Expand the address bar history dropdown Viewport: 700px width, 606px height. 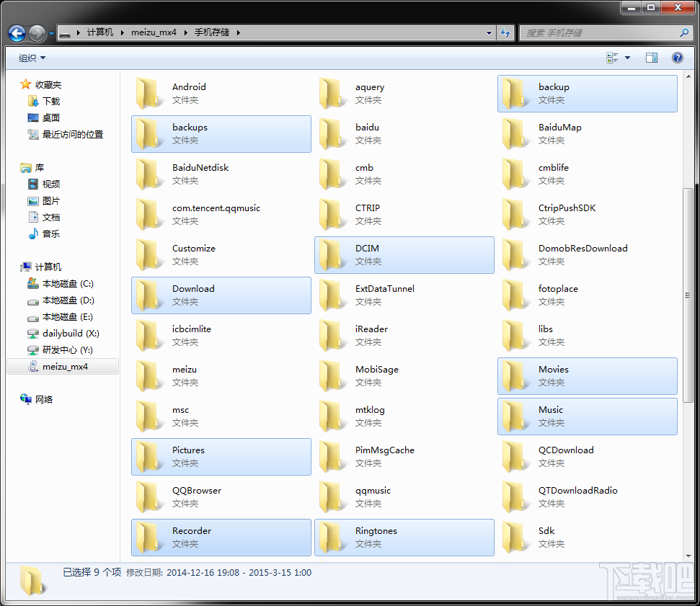[489, 32]
